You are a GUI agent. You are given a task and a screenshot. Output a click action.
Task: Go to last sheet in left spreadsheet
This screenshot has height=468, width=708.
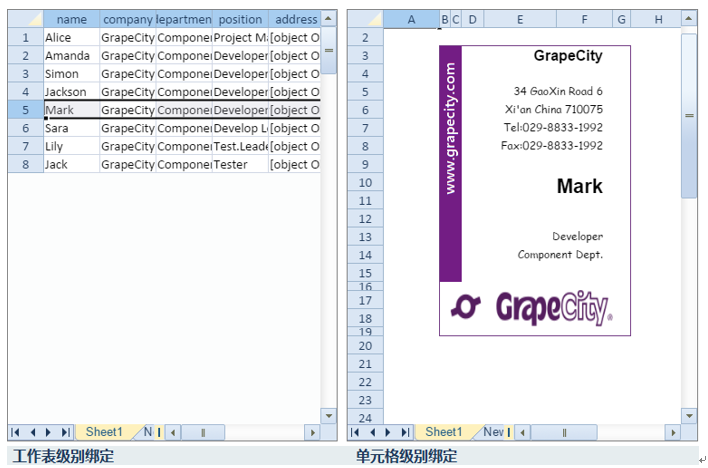click(x=65, y=432)
